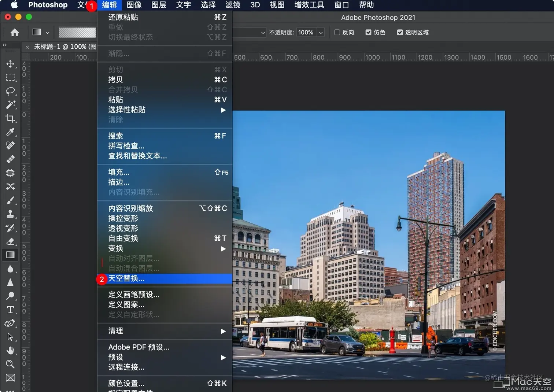Click the city photo on canvas
This screenshot has height=392, width=554.
coord(369,245)
